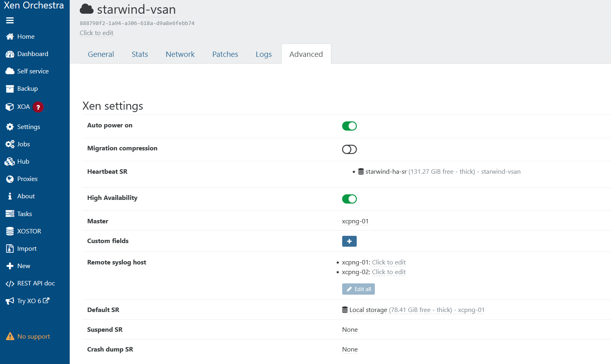Click the Self service cloud icon
Viewport: 611px width, 364px height.
point(10,71)
